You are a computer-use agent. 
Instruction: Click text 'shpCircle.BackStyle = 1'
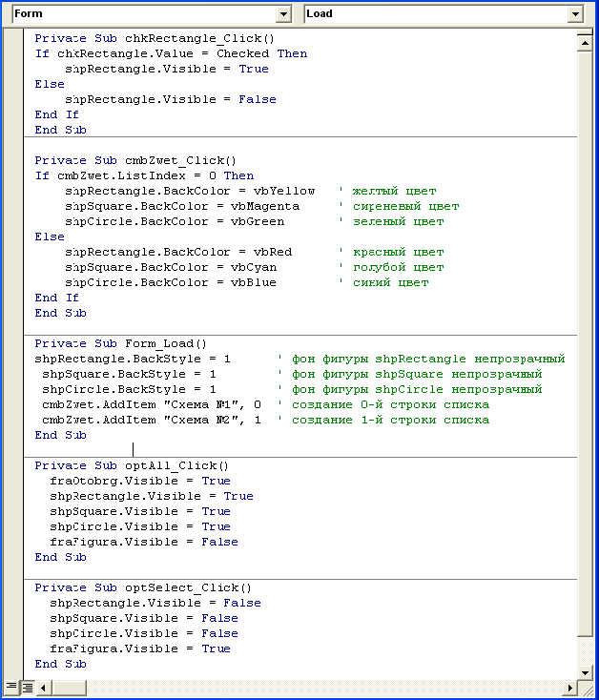point(129,389)
